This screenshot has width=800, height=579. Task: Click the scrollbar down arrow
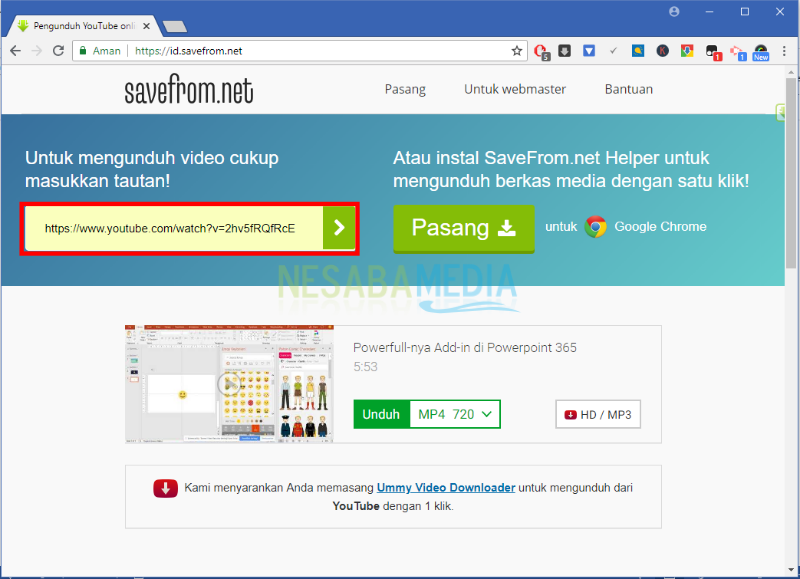click(x=791, y=569)
